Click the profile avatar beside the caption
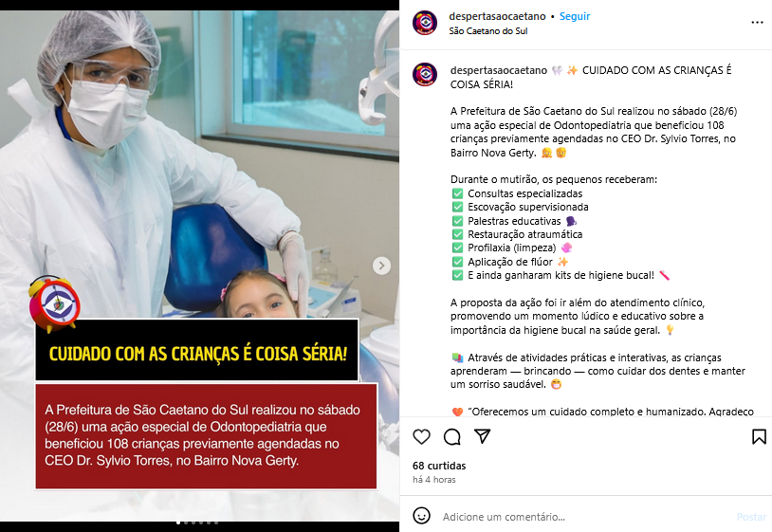 point(425,75)
